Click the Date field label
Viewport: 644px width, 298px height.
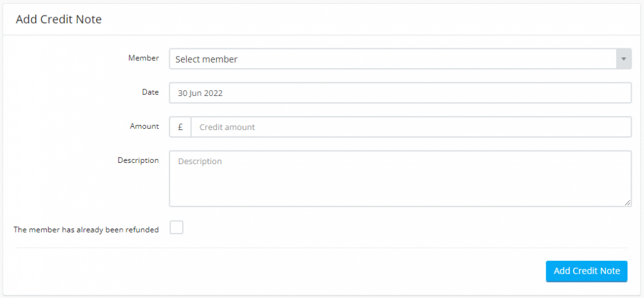coord(150,92)
